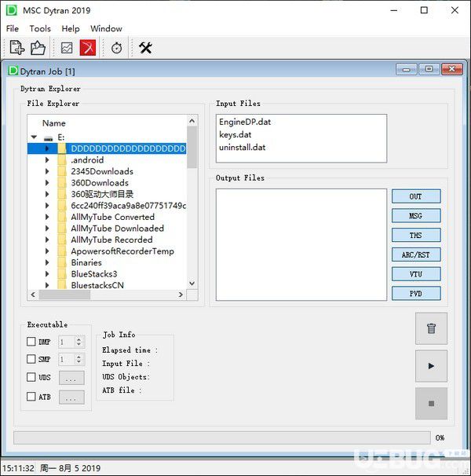Click the ARC/RST output button

(416, 254)
